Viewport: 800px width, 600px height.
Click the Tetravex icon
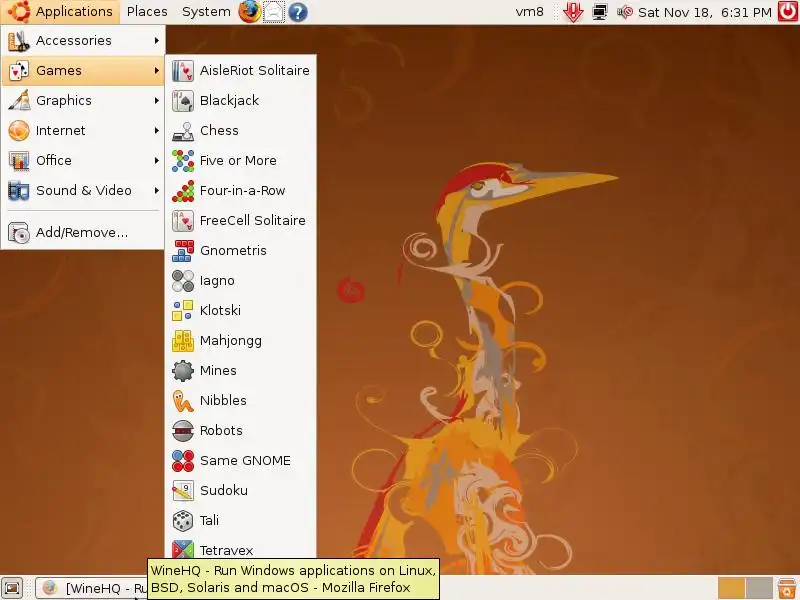[183, 549]
